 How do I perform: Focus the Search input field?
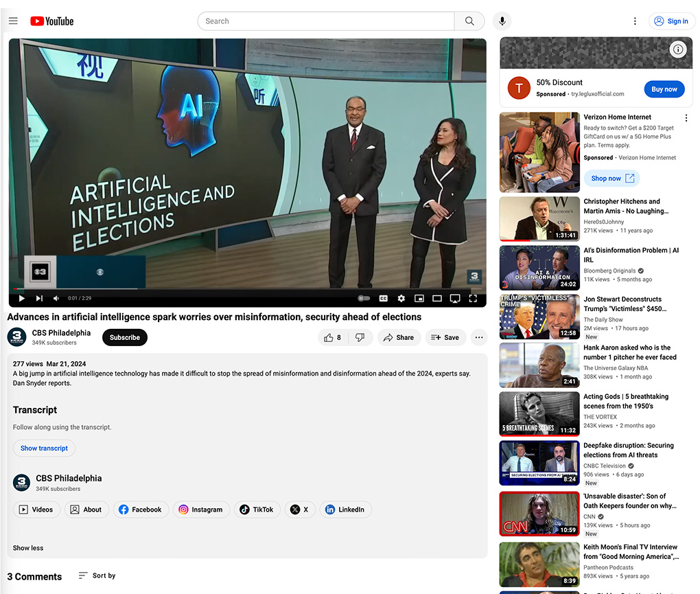pyautogui.click(x=327, y=21)
